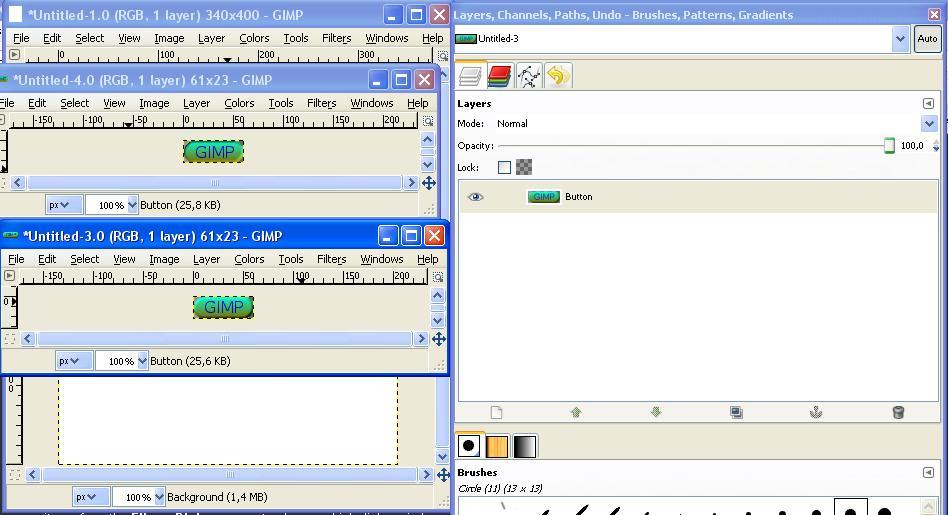This screenshot has width=948, height=515.
Task: Raise the Button layer with up arrow
Action: click(x=576, y=412)
